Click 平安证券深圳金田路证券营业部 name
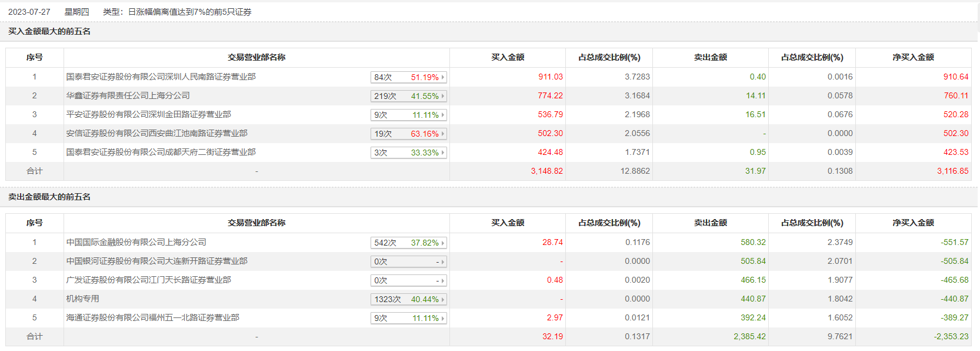980x351 pixels. coord(148,114)
